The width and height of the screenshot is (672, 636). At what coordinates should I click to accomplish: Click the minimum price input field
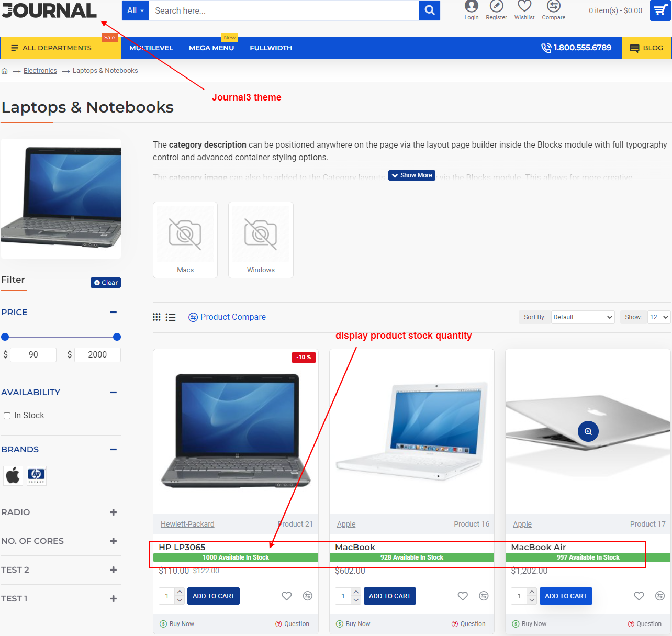[x=33, y=355]
